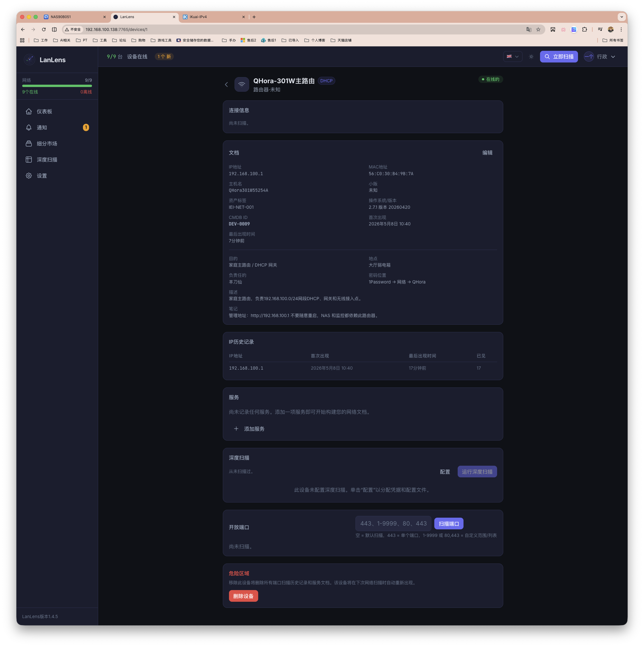
Task: Open the 仪表板 dashboard home icon
Action: [29, 112]
